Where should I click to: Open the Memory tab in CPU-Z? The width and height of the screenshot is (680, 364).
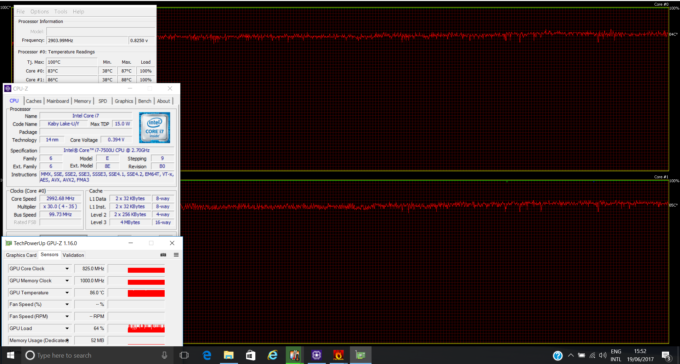(x=82, y=101)
